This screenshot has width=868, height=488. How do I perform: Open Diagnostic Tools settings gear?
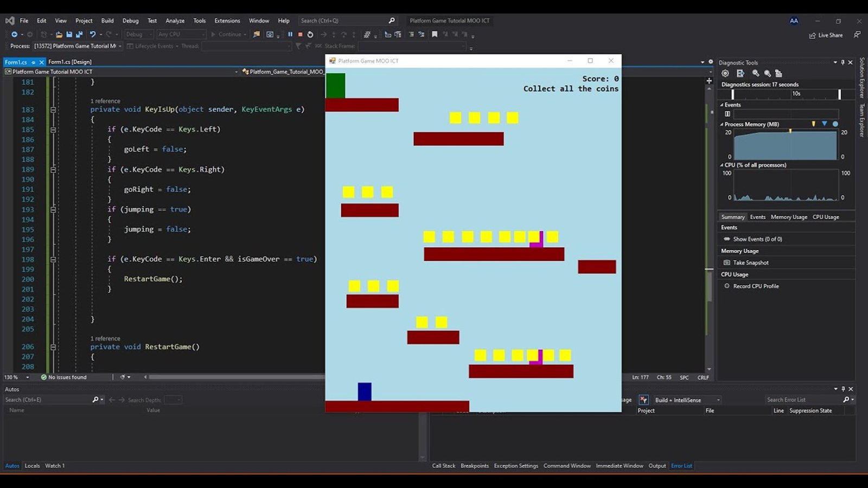point(725,73)
